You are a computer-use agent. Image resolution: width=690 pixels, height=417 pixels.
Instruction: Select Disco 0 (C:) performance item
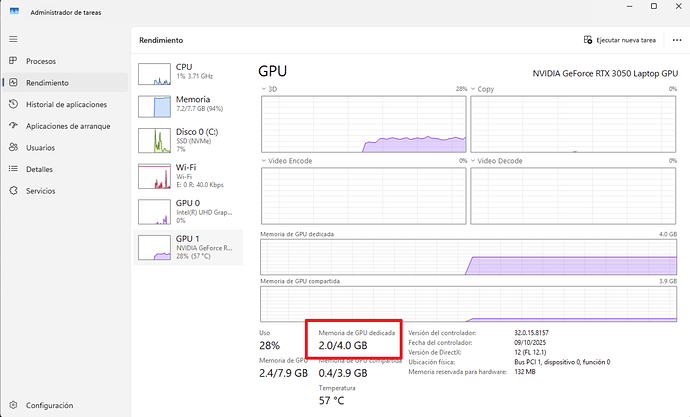click(x=187, y=139)
